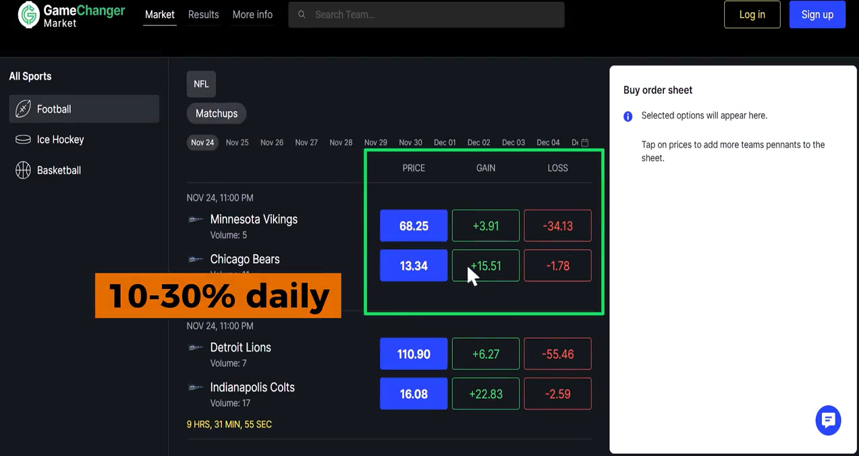Click the Sign up button

click(817, 15)
